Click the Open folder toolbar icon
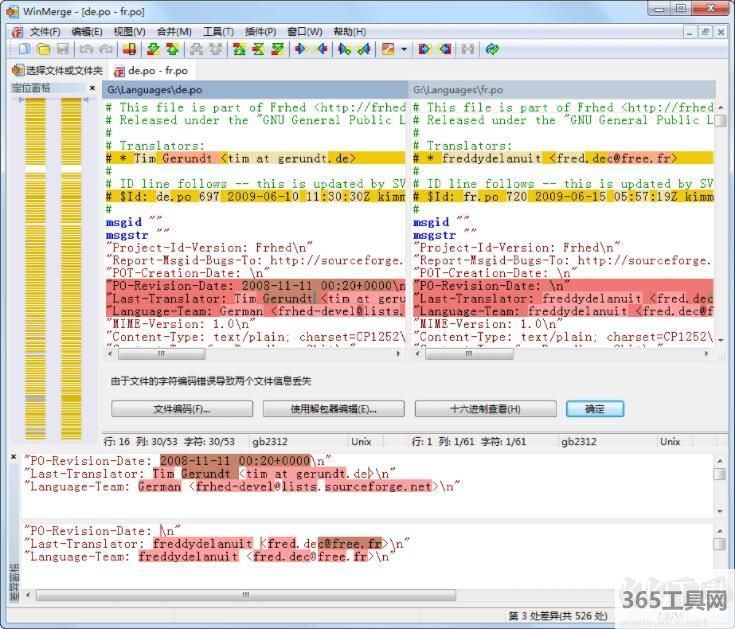The height and width of the screenshot is (629, 735). point(42,49)
